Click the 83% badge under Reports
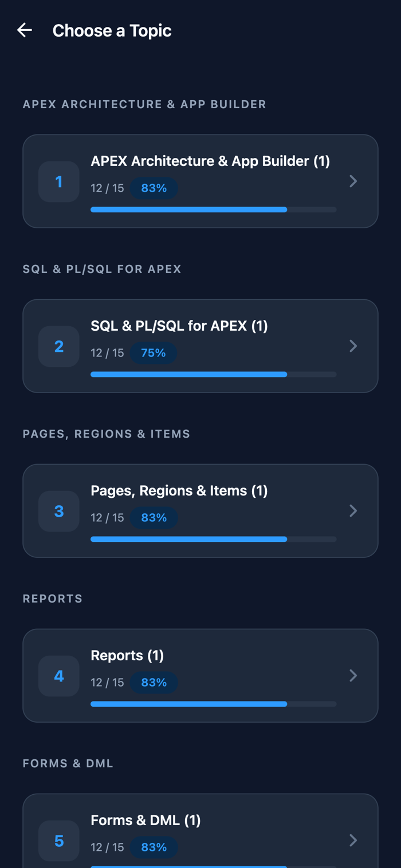 point(154,683)
